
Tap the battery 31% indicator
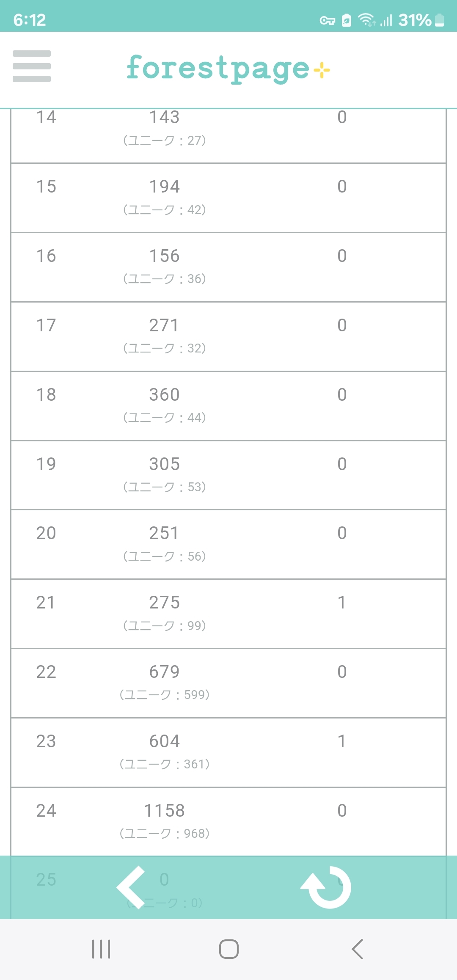coord(421,20)
